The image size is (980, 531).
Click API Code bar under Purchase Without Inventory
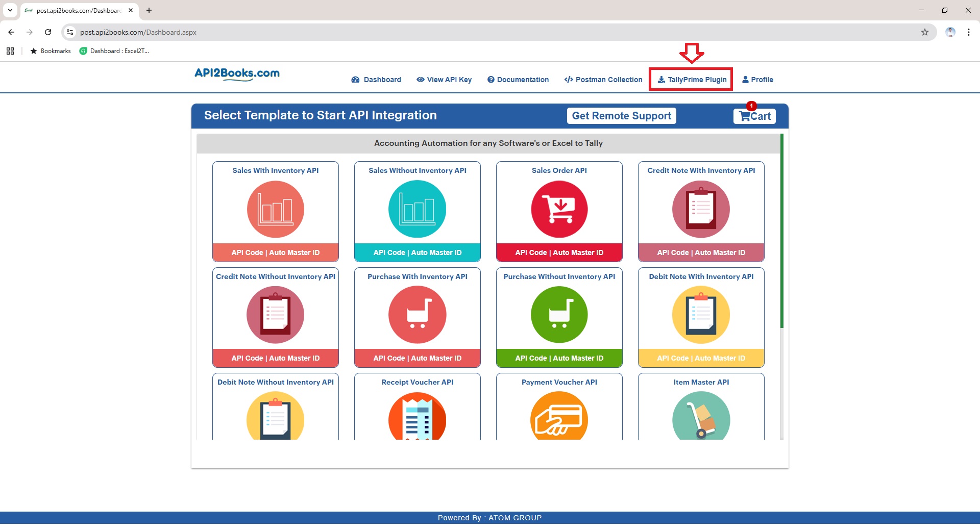click(x=559, y=358)
